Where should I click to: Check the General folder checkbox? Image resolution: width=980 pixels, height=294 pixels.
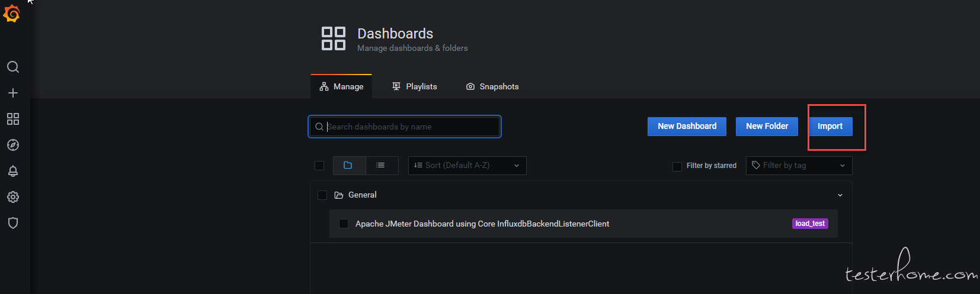[x=322, y=195]
